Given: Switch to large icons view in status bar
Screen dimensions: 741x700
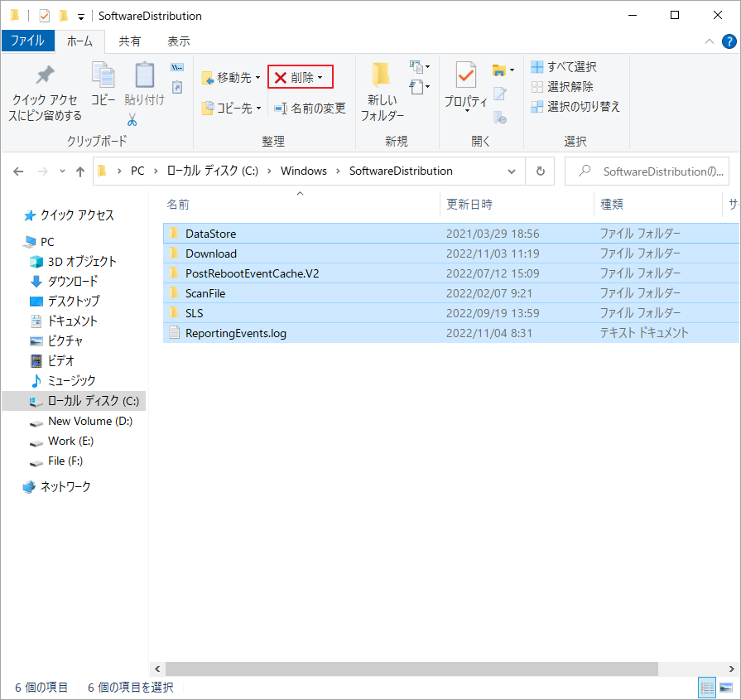Looking at the screenshot, I should 726,688.
